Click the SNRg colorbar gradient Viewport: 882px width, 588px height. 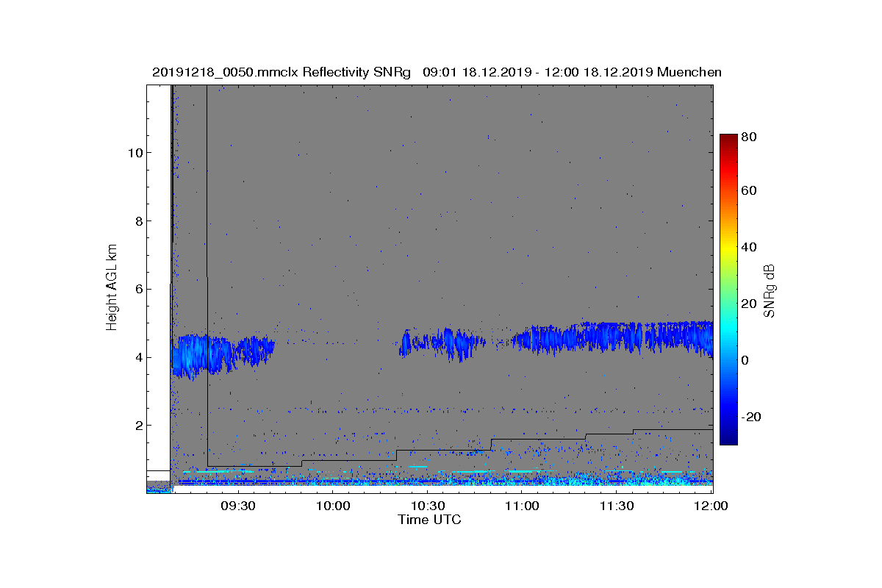pos(728,290)
